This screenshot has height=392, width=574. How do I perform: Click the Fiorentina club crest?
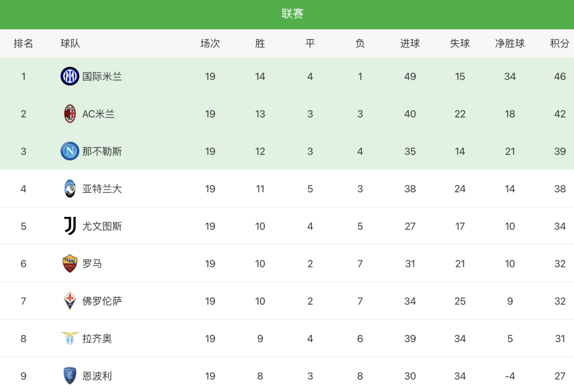pos(69,301)
